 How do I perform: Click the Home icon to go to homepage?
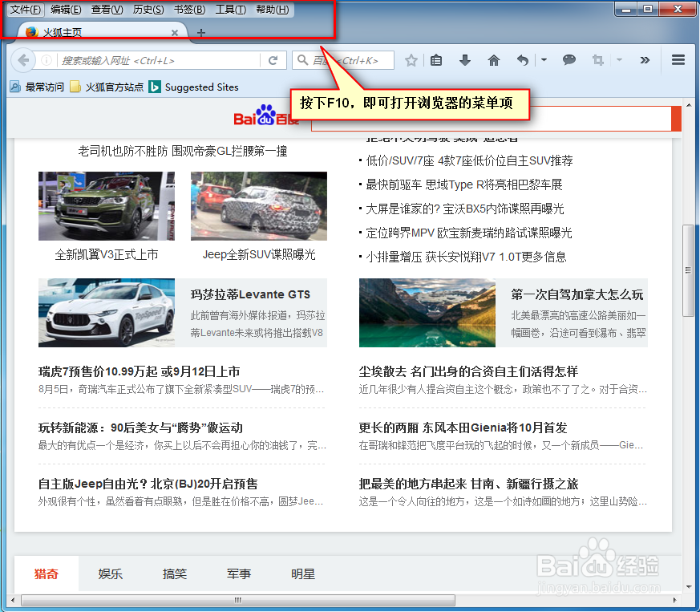pos(493,60)
